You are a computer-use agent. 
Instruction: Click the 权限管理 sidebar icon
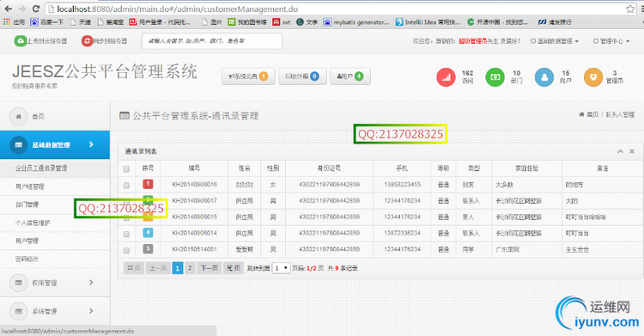pos(19,283)
